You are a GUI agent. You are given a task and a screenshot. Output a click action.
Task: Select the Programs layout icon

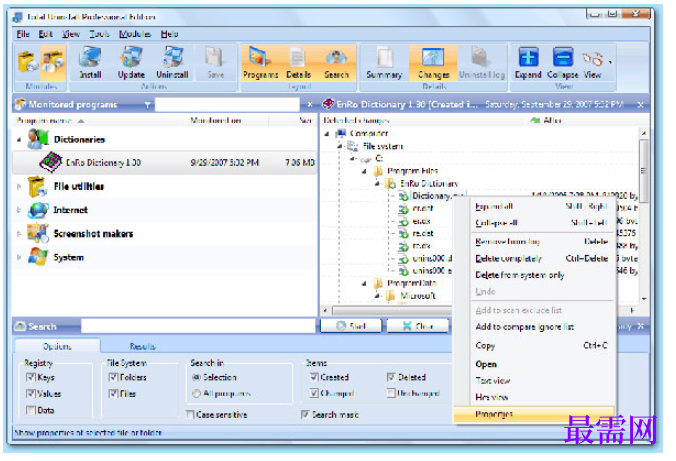[260, 58]
